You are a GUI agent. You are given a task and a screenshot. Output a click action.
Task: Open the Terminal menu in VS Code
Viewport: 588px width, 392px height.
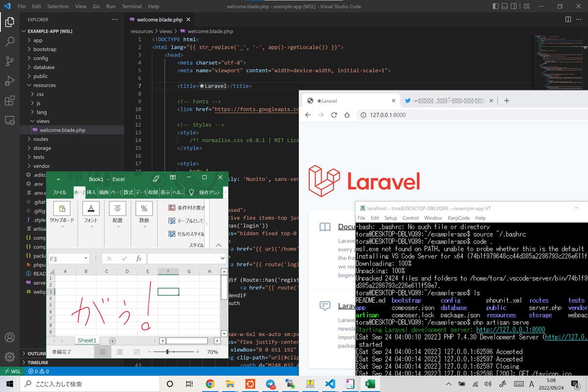[x=132, y=6]
